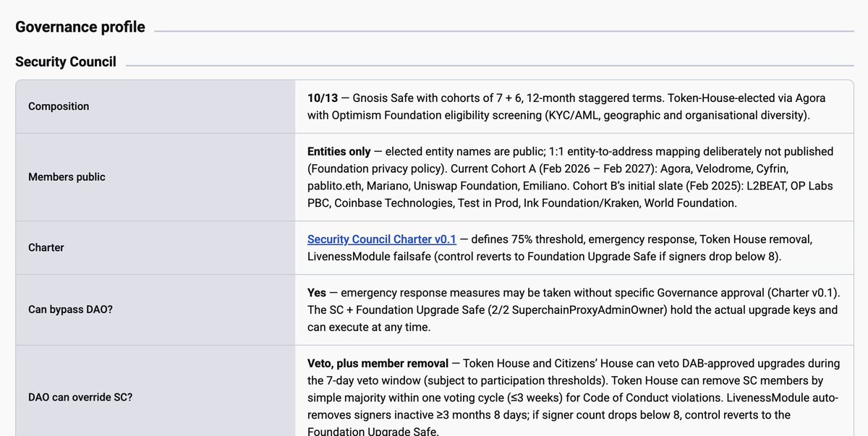Click the name "pablito.eth"
This screenshot has width=868, height=436.
coord(337,184)
